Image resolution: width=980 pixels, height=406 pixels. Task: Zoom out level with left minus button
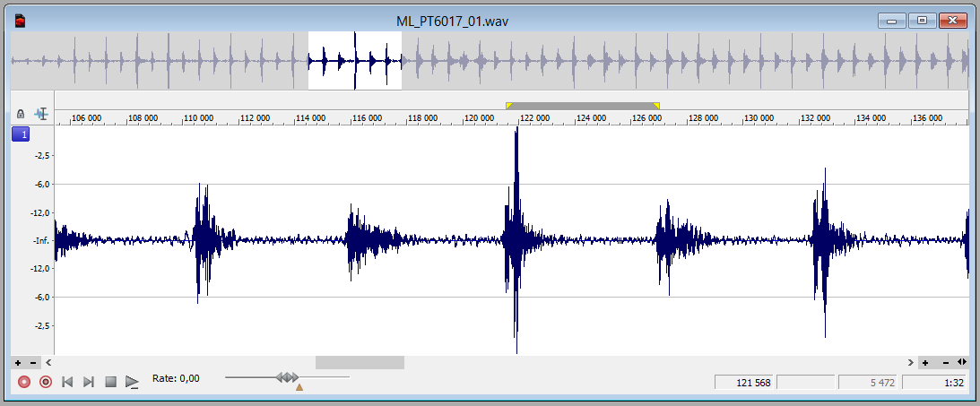(x=33, y=362)
